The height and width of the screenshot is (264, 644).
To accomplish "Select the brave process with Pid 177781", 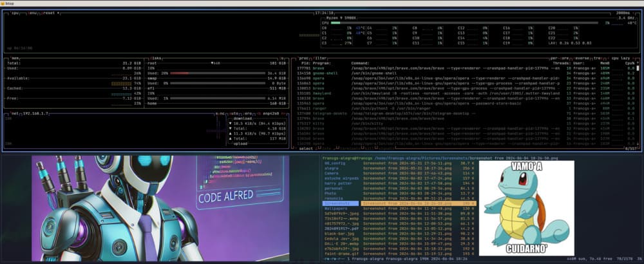I will [x=467, y=68].
